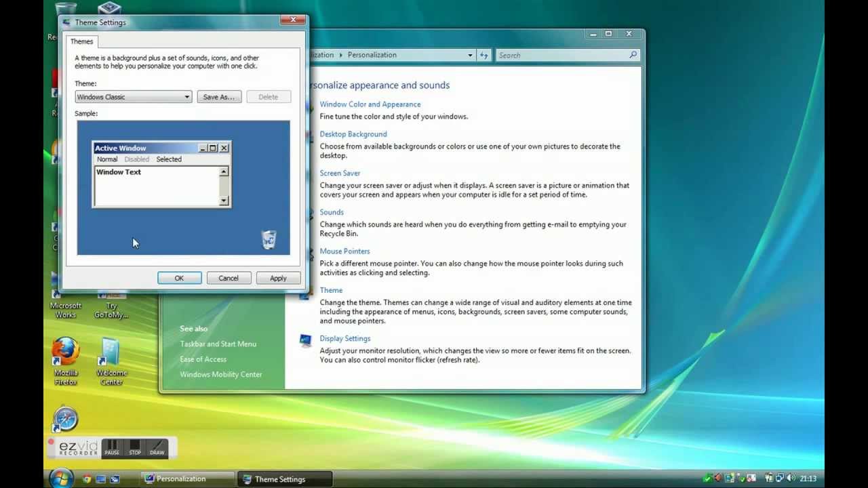Viewport: 868px width, 488px height.
Task: Apply the selected theme
Action: (278, 278)
